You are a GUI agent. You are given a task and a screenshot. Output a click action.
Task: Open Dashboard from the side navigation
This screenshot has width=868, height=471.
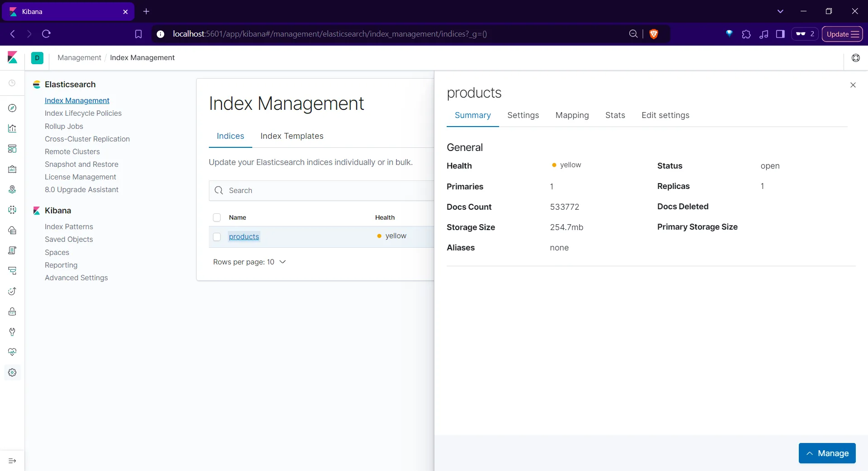[x=12, y=149]
